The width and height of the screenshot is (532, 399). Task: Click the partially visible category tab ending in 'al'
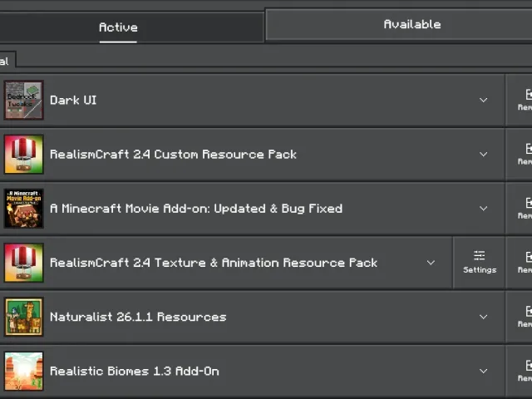[7, 61]
